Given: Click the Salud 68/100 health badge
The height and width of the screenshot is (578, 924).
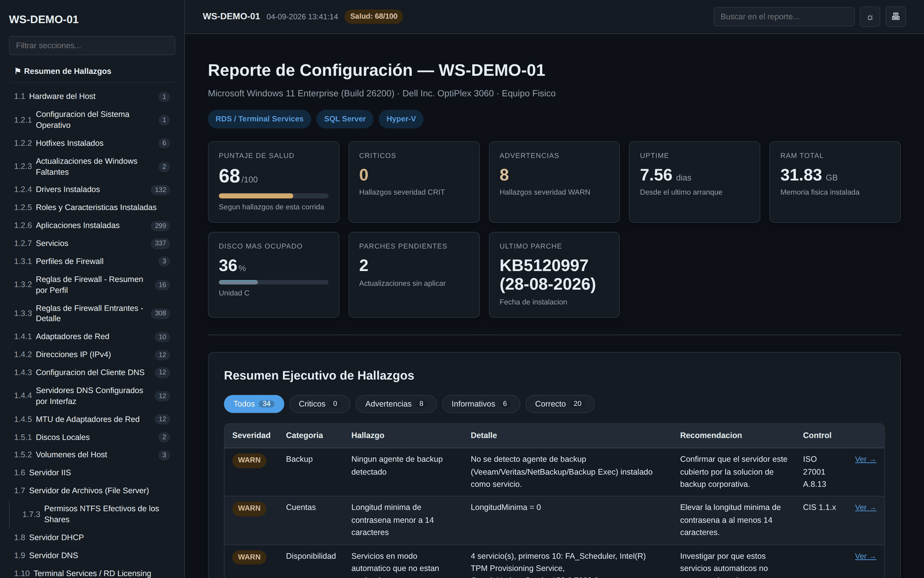Looking at the screenshot, I should coord(374,16).
